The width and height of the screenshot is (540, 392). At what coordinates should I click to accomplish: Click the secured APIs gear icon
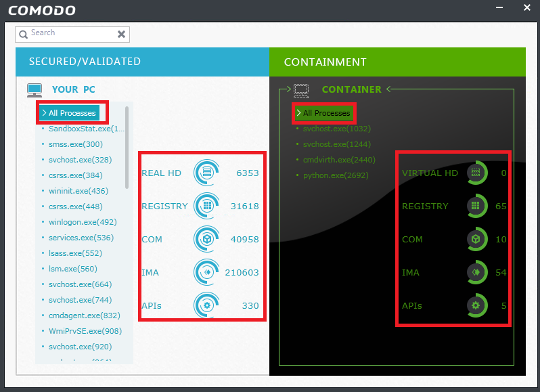206,305
